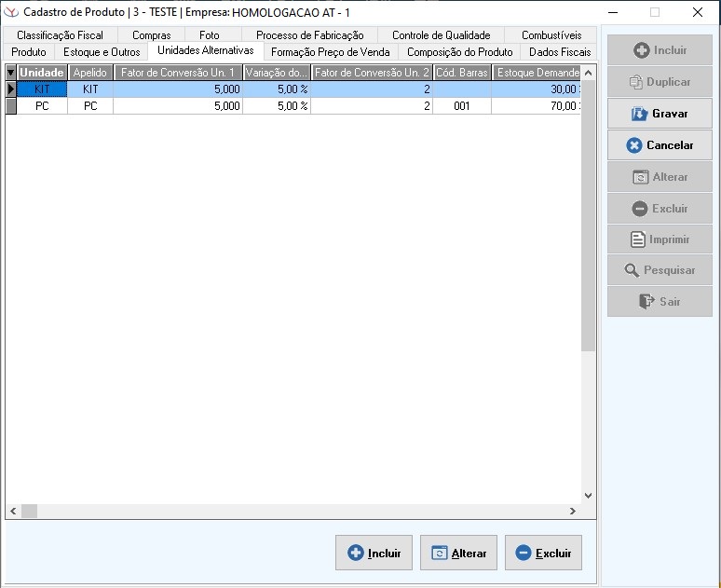Switch to the Produto tab

coord(29,52)
